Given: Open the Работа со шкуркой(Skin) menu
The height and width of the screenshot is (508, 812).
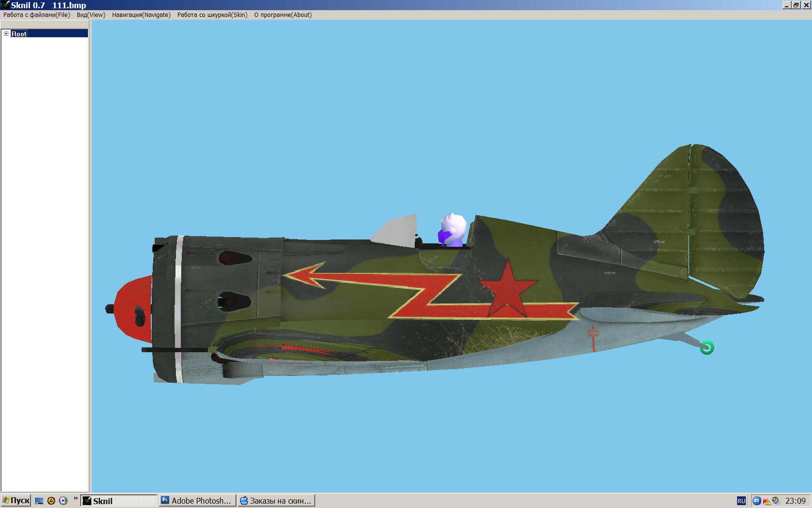Looking at the screenshot, I should tap(212, 15).
